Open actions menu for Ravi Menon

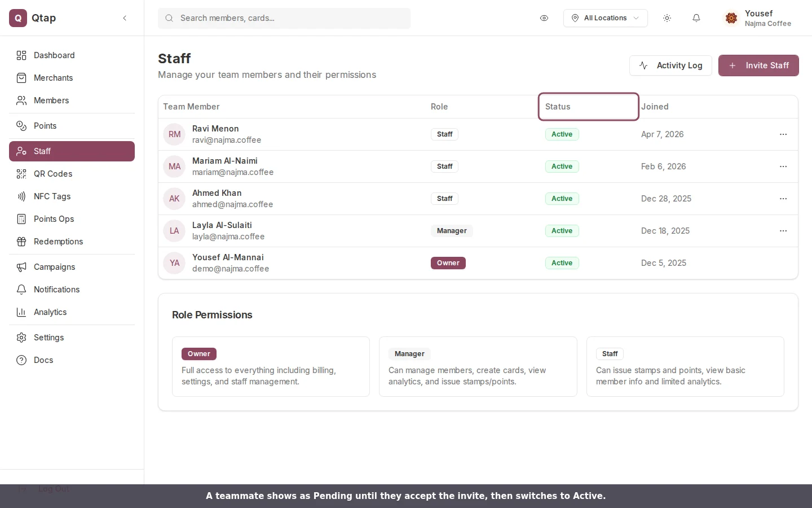click(x=783, y=134)
